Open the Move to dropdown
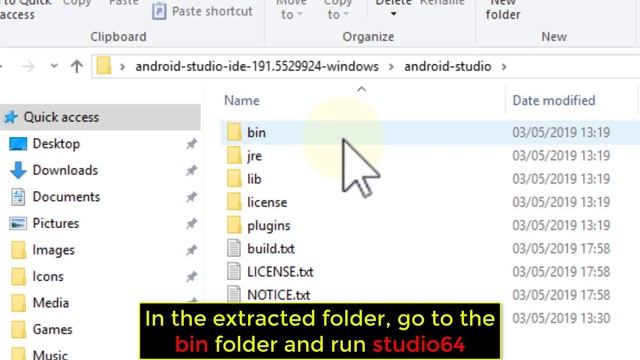Image resolution: width=640 pixels, height=360 pixels. (x=291, y=10)
